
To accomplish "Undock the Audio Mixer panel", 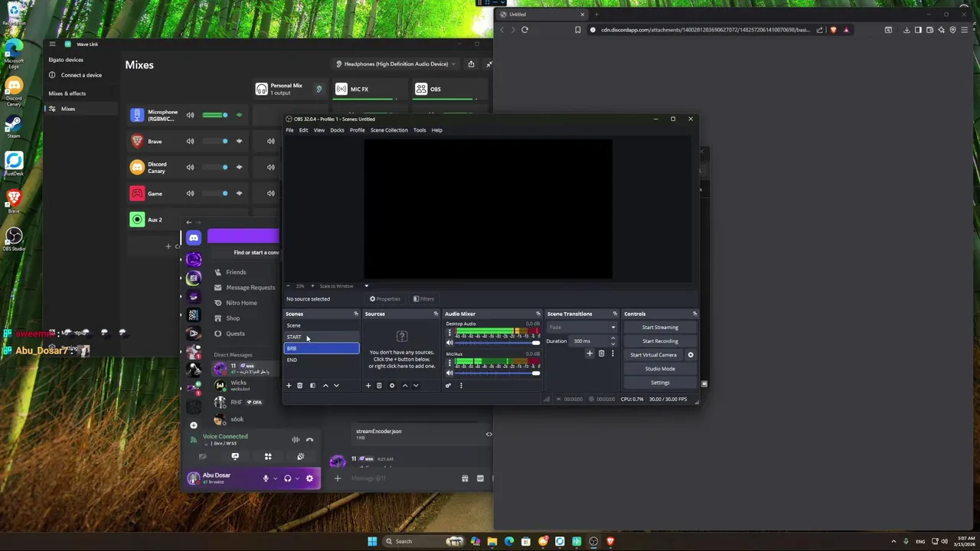I will click(x=537, y=314).
